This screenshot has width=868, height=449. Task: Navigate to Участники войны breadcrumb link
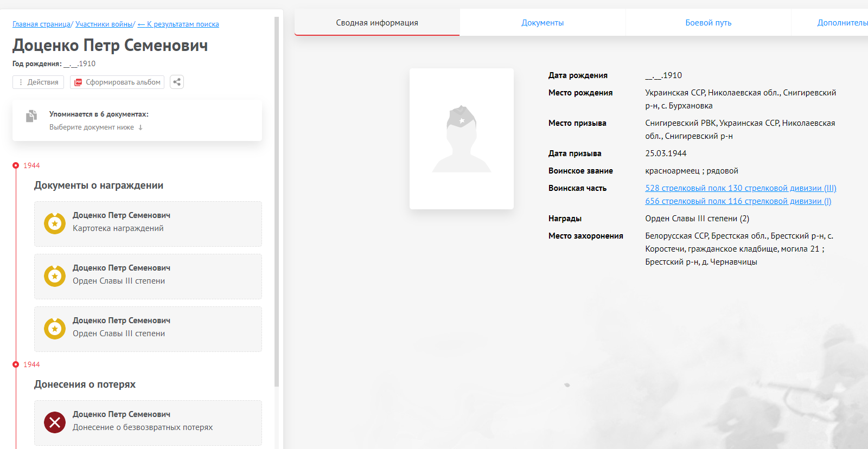pyautogui.click(x=104, y=24)
